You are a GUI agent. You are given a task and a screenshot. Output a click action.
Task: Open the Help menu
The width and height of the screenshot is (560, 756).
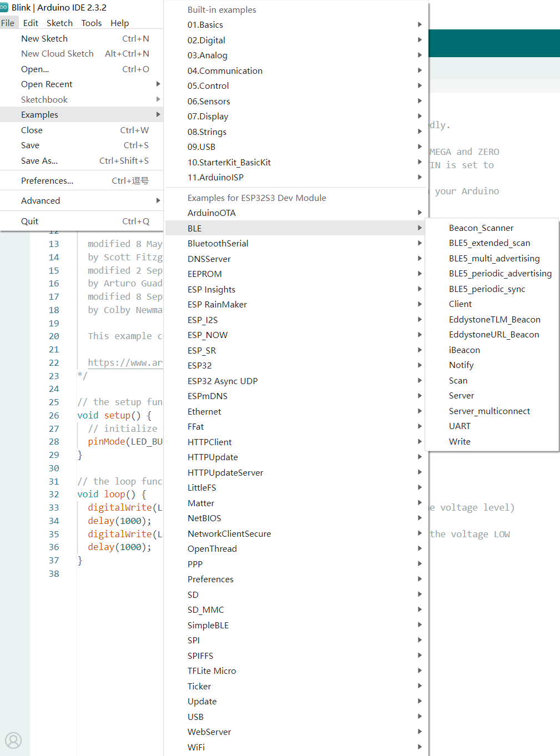pyautogui.click(x=119, y=23)
